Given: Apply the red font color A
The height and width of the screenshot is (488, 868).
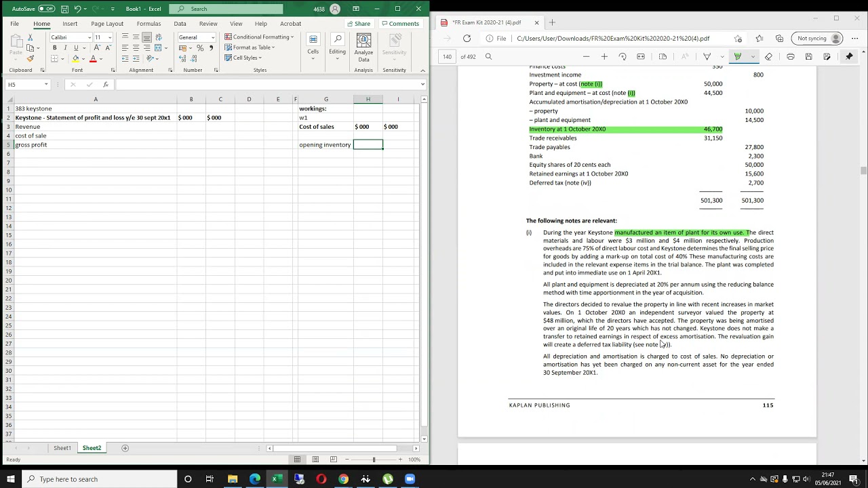Looking at the screenshot, I should coord(93,59).
